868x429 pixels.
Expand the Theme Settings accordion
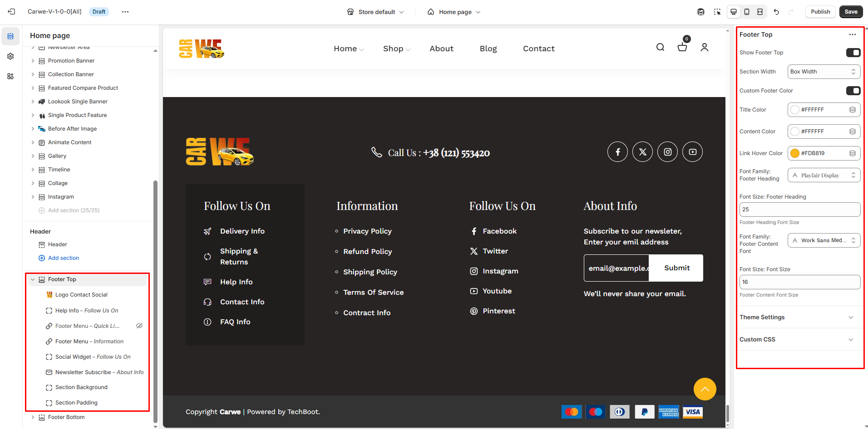799,317
